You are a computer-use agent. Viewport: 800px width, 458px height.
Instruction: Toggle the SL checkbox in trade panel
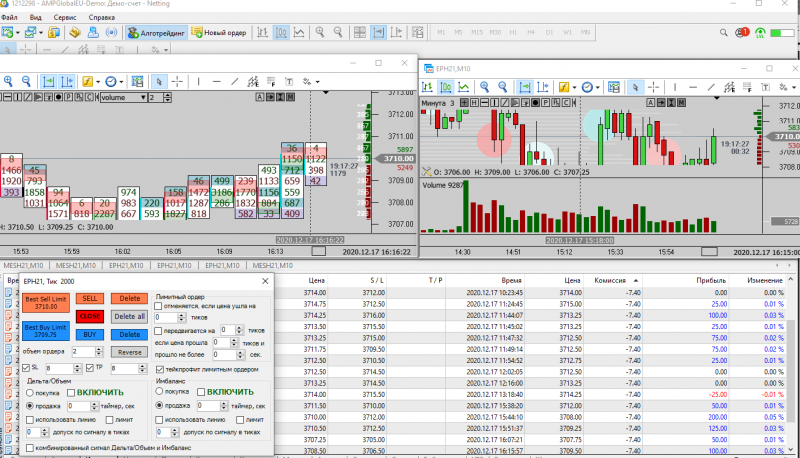27,368
